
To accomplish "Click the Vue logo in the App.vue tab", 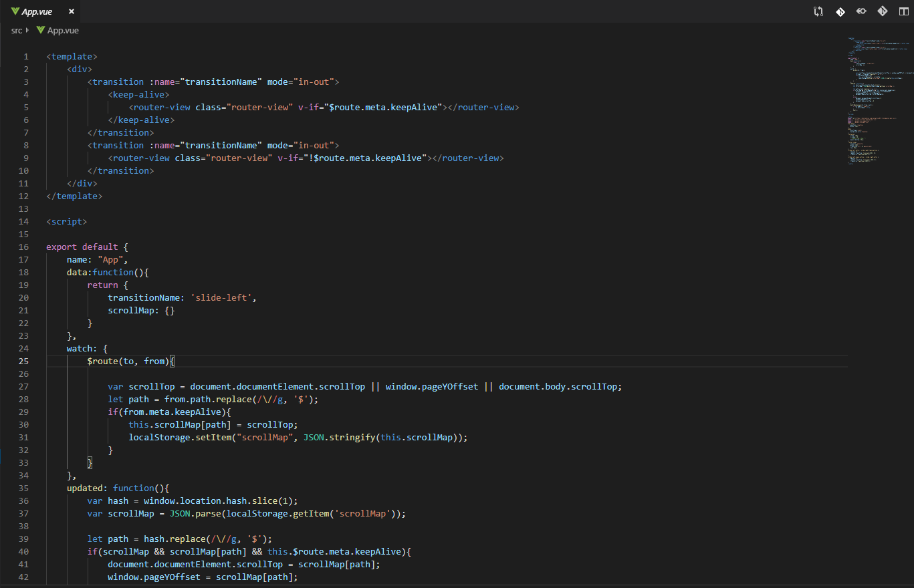I will click(15, 11).
